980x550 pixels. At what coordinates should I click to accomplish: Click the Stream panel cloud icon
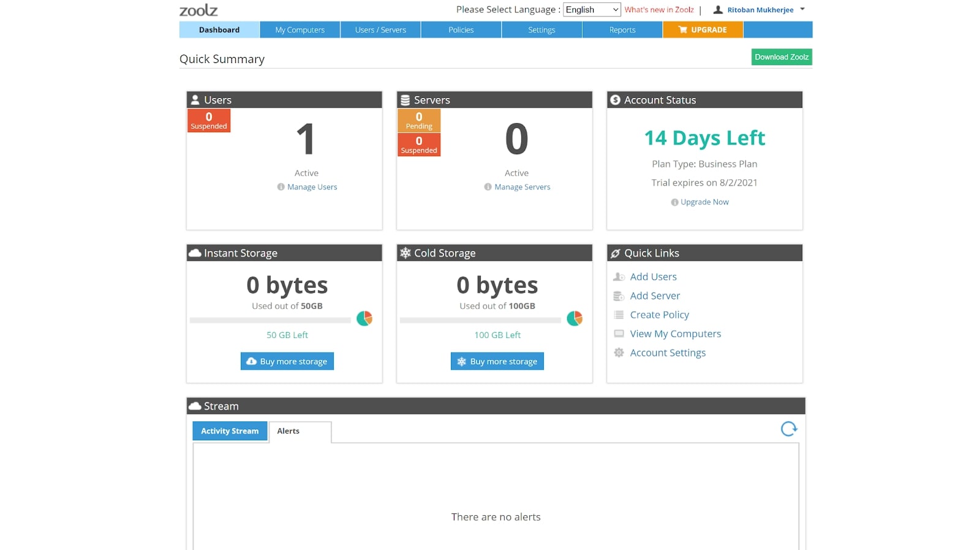pos(195,406)
